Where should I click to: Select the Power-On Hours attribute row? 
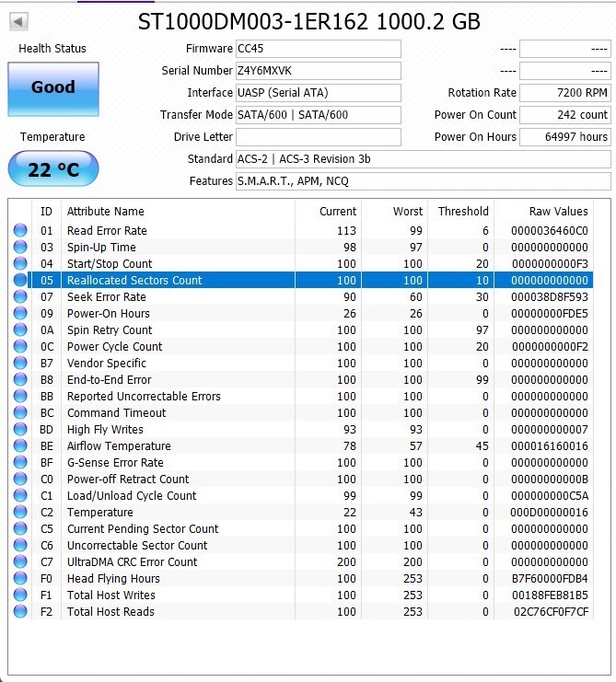[x=310, y=313]
